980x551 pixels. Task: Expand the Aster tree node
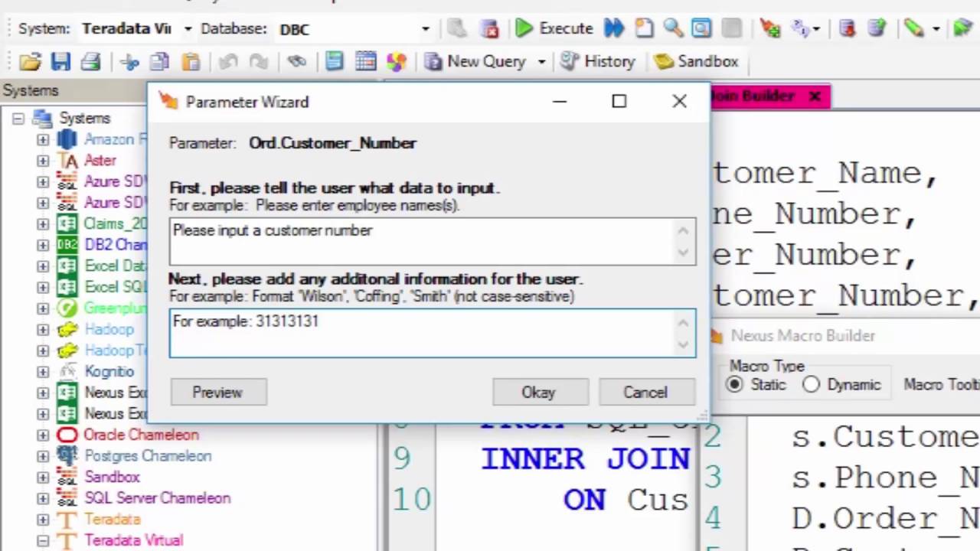point(43,161)
